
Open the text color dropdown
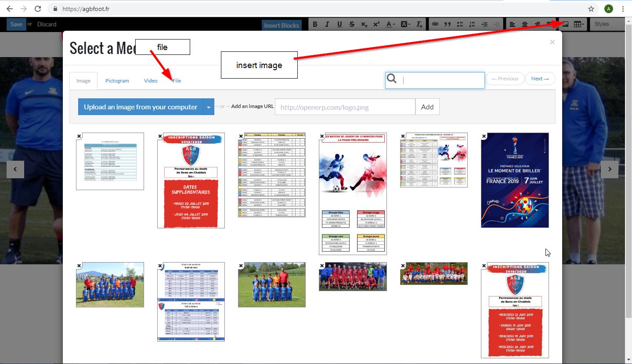point(390,25)
